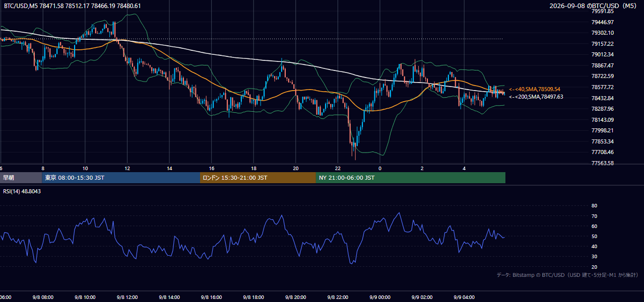Click the 早朝 session bar

pos(21,178)
